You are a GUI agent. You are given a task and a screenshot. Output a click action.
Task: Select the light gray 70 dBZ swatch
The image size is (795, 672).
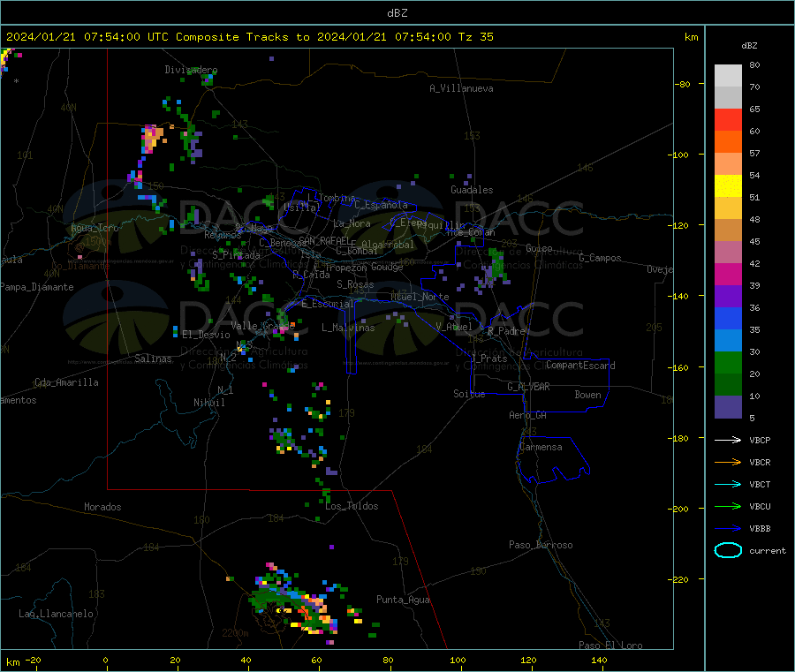(728, 76)
